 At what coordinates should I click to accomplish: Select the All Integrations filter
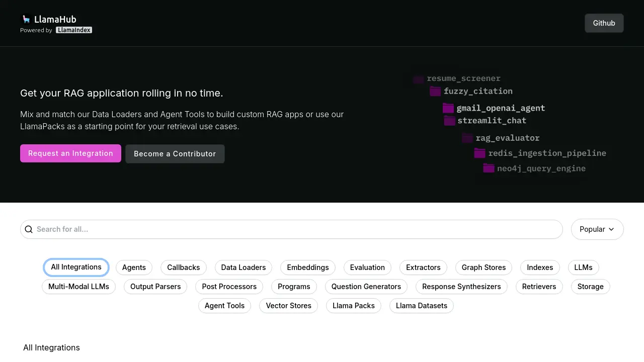[x=76, y=267]
